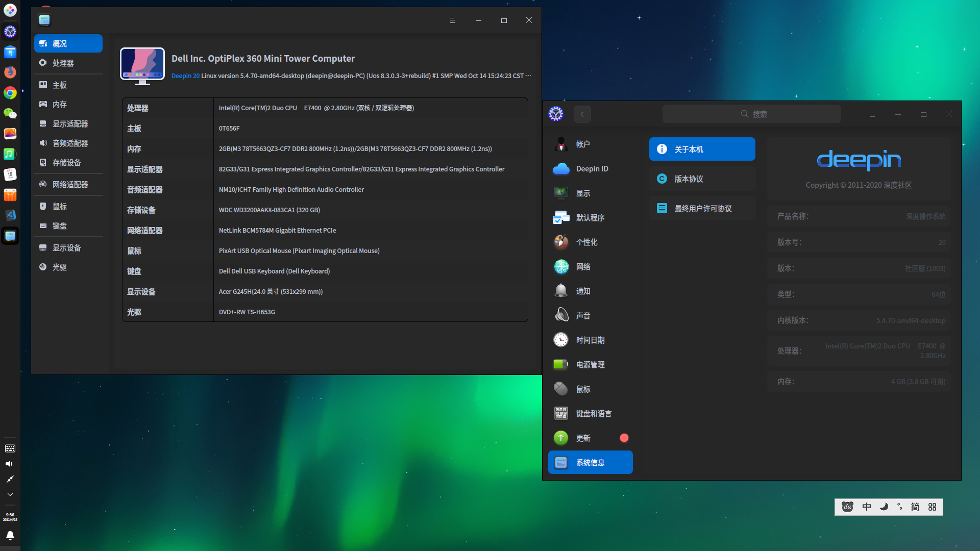Open 个性化 personalization settings
The image size is (980, 551).
(x=586, y=242)
